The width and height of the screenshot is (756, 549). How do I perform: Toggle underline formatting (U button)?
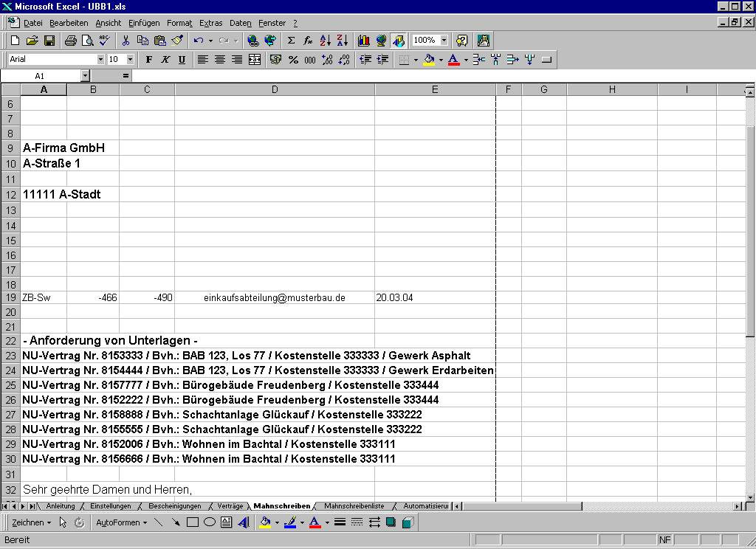click(x=182, y=60)
